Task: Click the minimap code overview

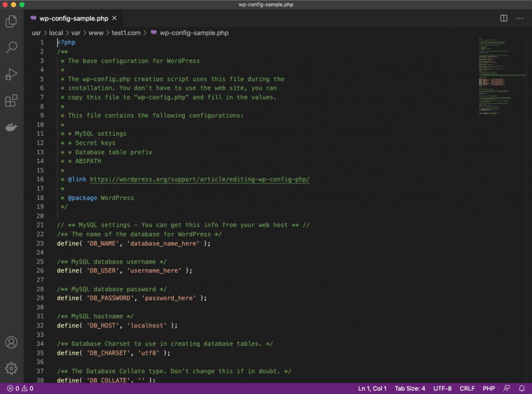Action: [x=501, y=76]
